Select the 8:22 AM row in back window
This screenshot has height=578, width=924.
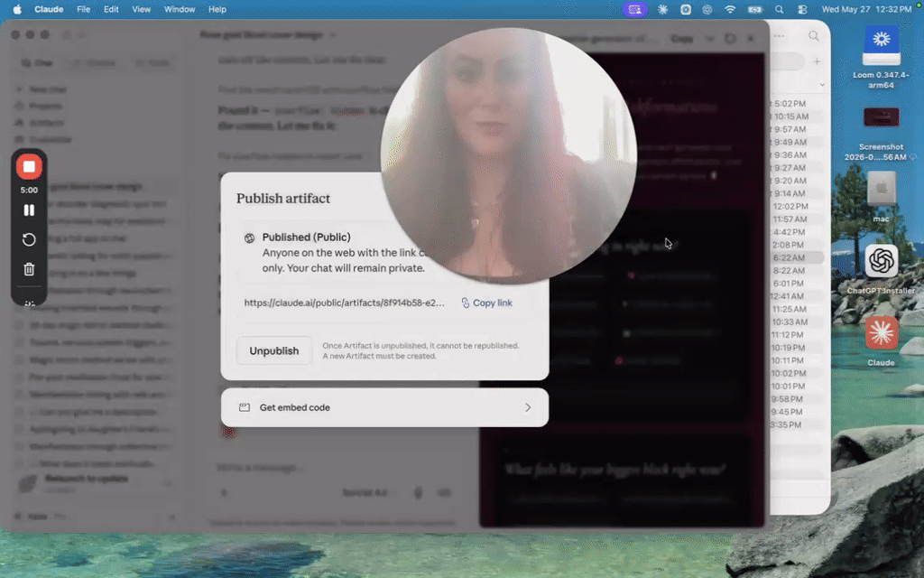[x=796, y=271]
